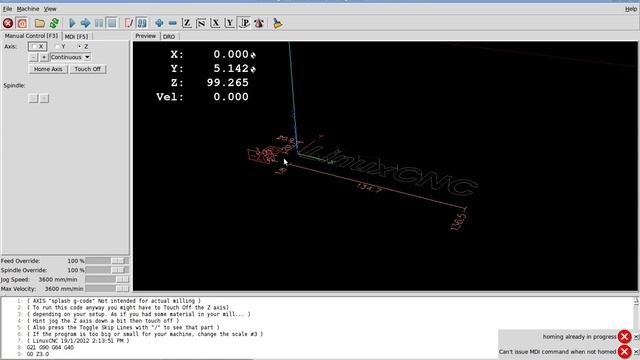Open the Machine menu
640x360 pixels.
pyautogui.click(x=28, y=9)
